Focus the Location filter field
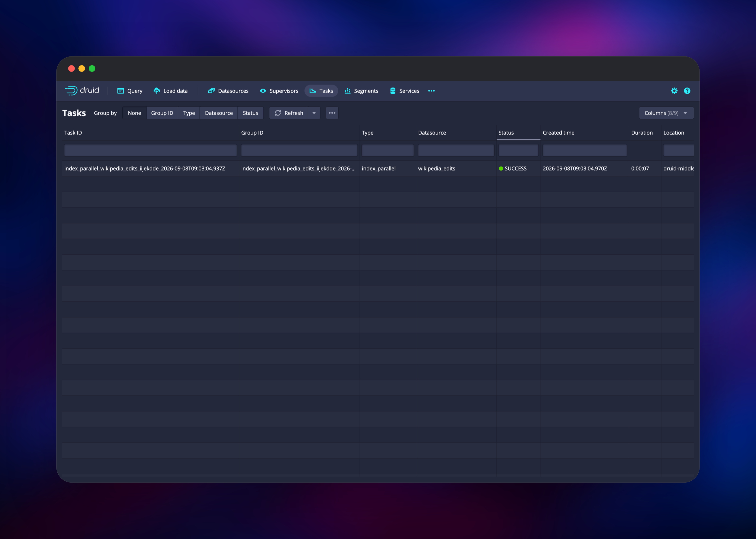 tap(678, 150)
